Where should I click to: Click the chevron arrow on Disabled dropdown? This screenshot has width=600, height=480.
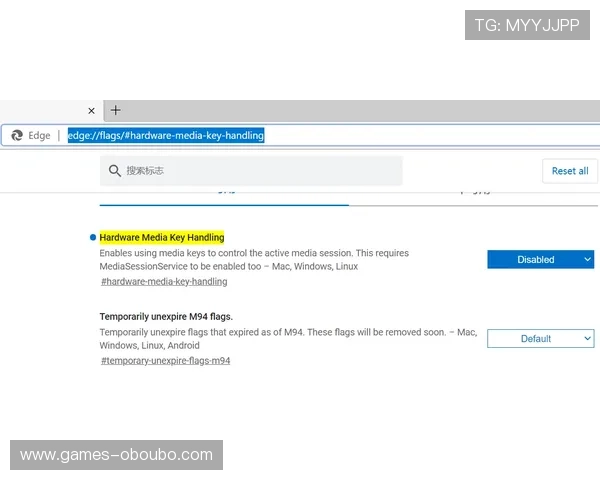(586, 259)
